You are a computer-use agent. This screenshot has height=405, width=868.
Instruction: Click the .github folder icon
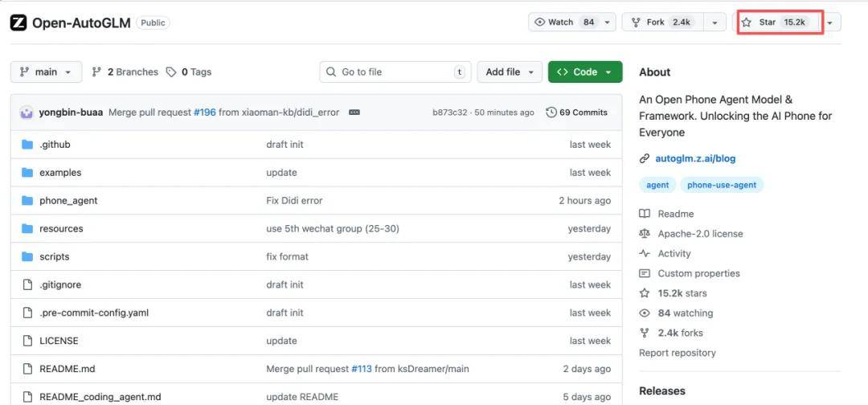(x=27, y=145)
